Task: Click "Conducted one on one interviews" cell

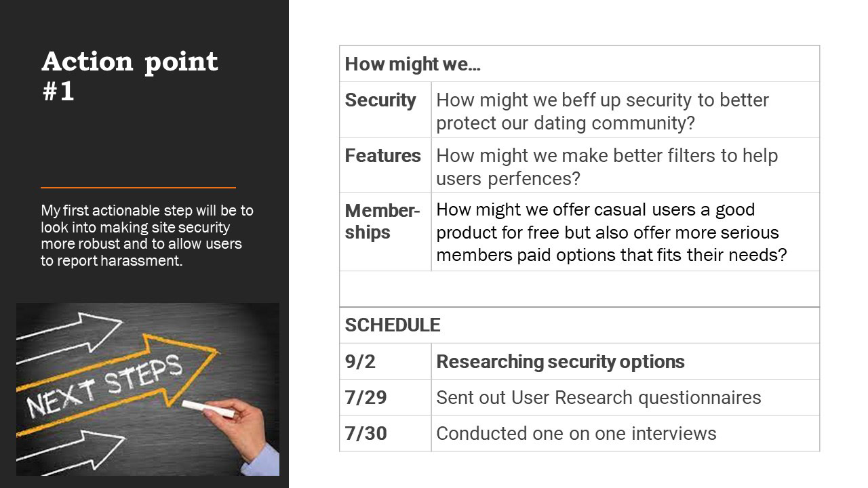Action: (x=576, y=433)
